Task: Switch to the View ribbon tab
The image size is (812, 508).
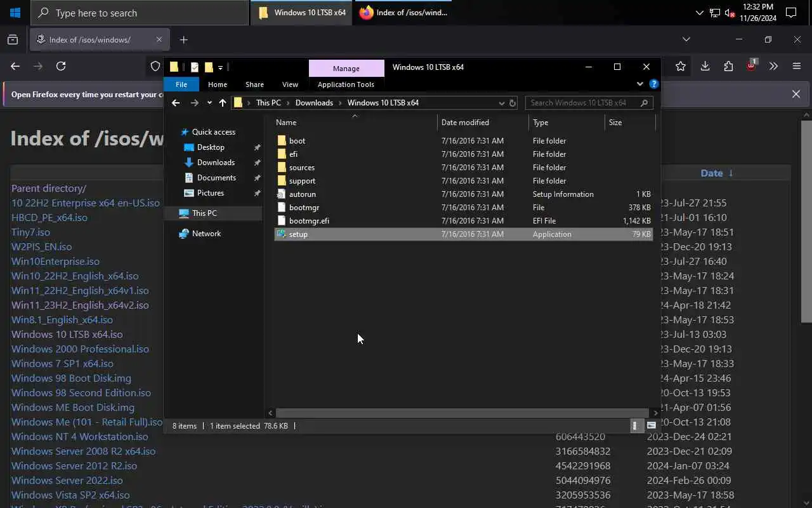Action: coord(290,84)
